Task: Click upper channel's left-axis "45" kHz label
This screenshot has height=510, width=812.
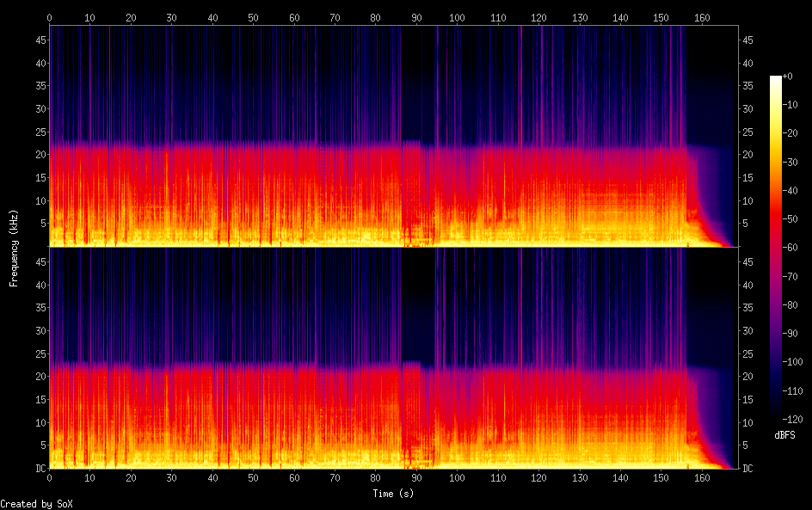Action: (41, 40)
